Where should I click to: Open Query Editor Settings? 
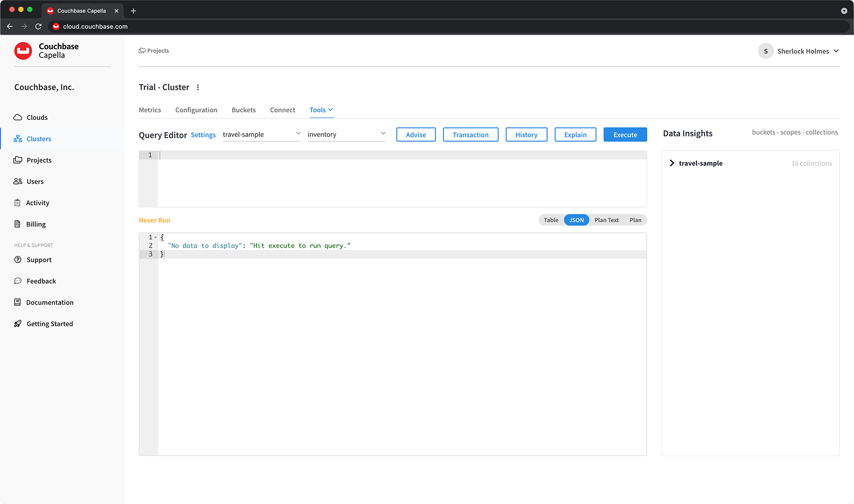coord(203,135)
